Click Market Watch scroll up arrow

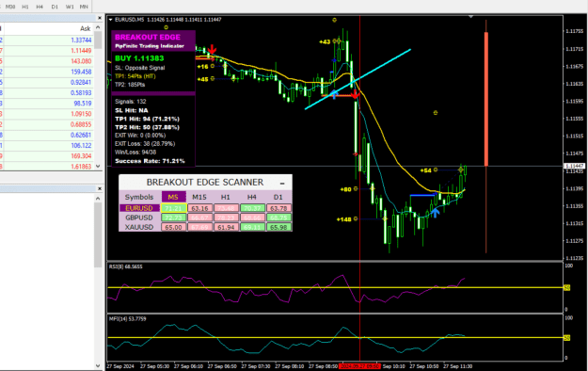click(x=98, y=27)
